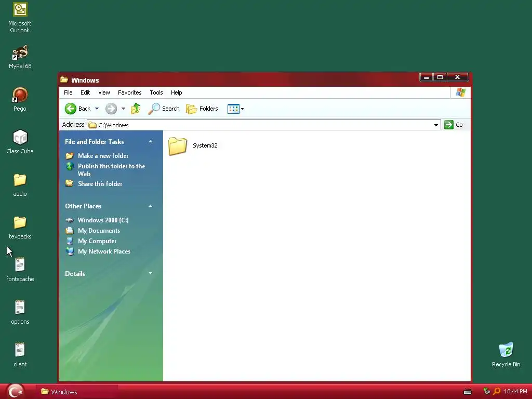Click the tray keyboard icon
Image resolution: width=532 pixels, height=399 pixels.
(x=468, y=392)
